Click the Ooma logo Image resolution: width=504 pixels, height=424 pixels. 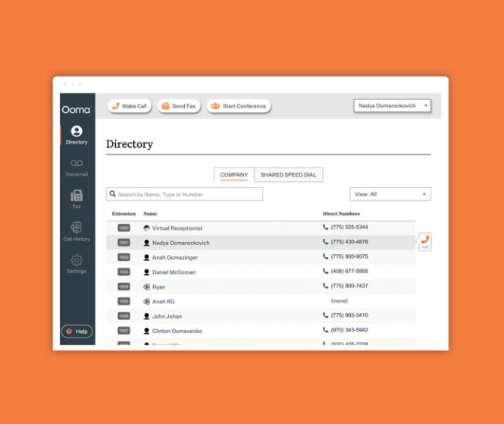[77, 109]
